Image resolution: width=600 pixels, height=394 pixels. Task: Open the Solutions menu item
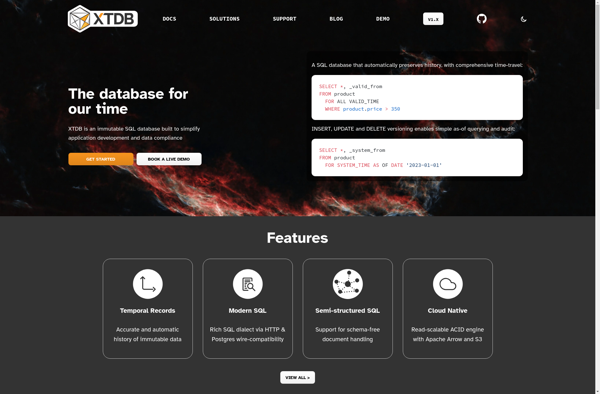(224, 19)
